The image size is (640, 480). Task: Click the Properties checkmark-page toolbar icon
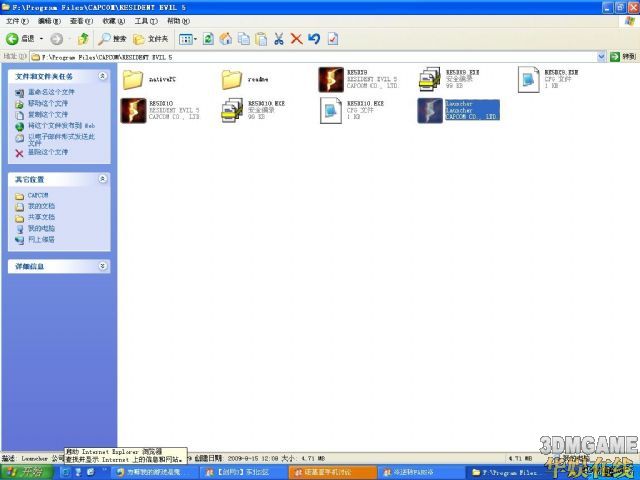coord(333,39)
